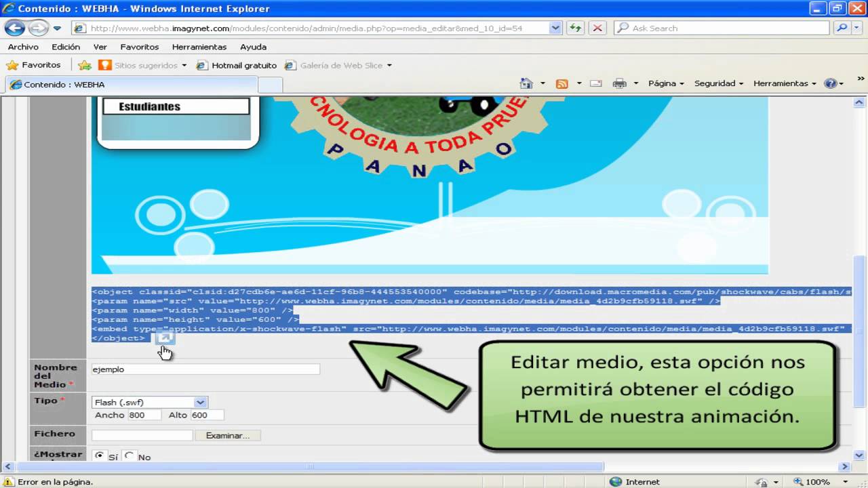
Task: Expand the Print options dropdown arrow
Action: pos(636,83)
